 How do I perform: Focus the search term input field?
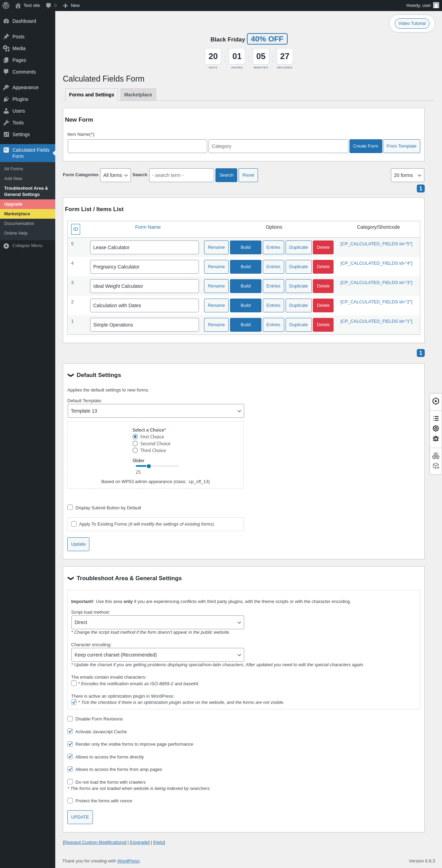pyautogui.click(x=182, y=175)
